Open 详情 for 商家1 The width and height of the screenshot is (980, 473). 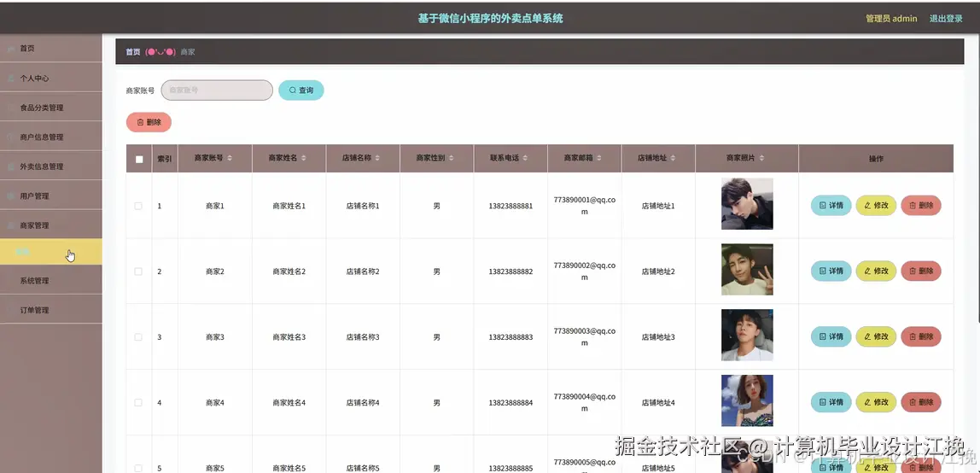click(831, 205)
